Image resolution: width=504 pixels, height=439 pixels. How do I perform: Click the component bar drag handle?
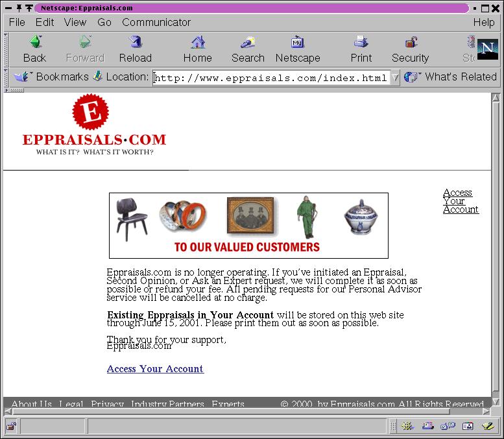coord(393,427)
